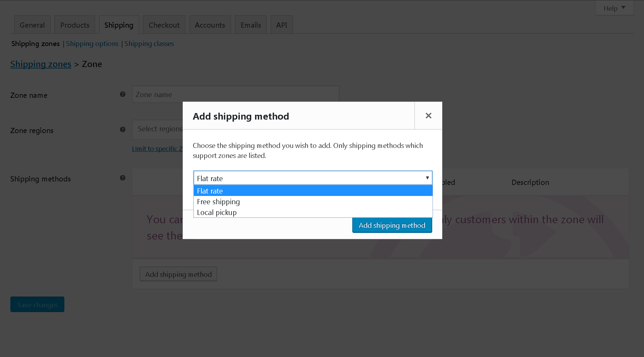This screenshot has height=357, width=644.
Task: Click help icon next to Shipping methods
Action: 123,178
